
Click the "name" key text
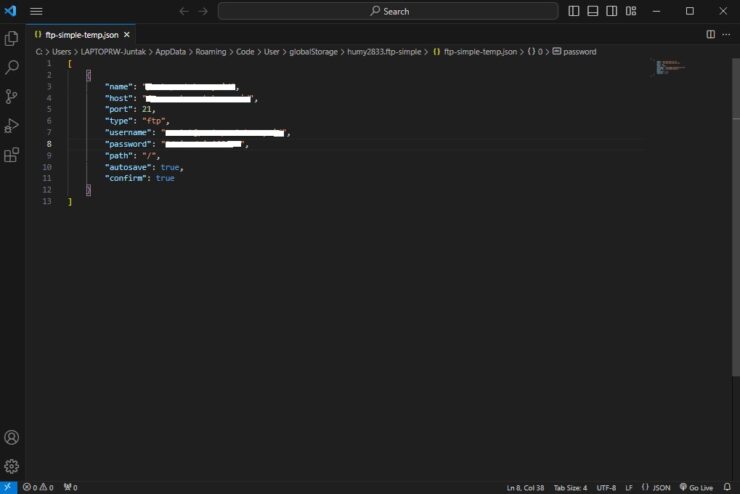click(x=118, y=87)
